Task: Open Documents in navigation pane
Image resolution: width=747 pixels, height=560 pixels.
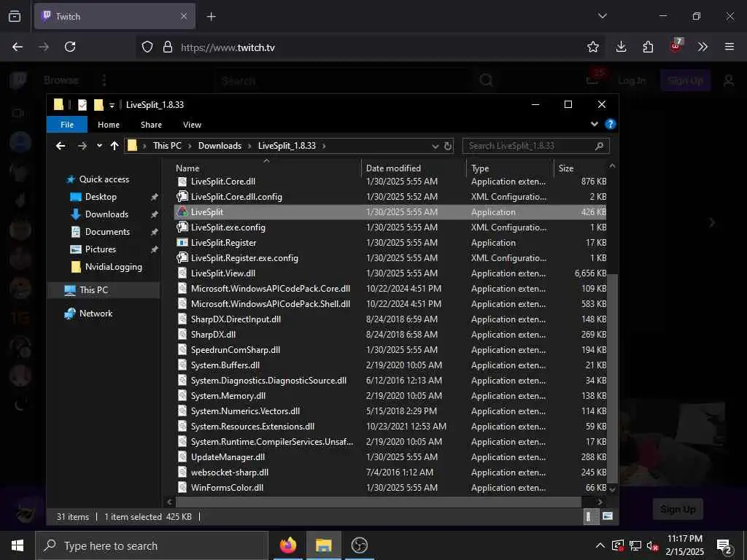Action: pos(107,232)
